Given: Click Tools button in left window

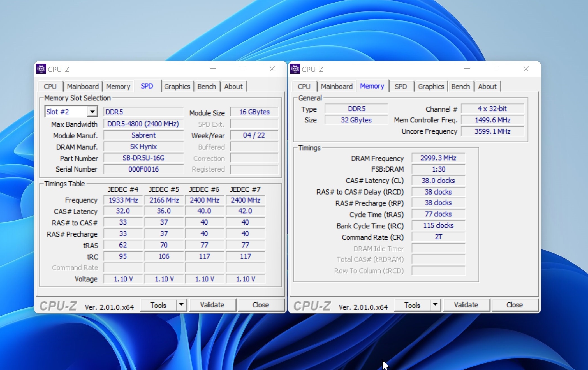Looking at the screenshot, I should click(x=158, y=305).
